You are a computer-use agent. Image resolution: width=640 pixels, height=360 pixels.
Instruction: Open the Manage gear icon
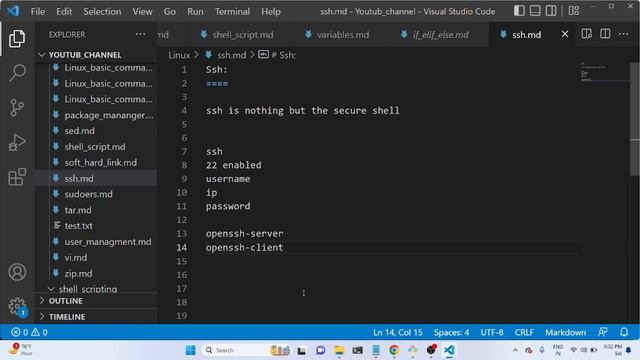(x=17, y=306)
